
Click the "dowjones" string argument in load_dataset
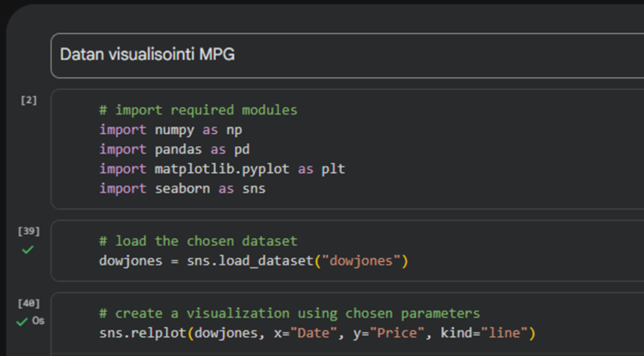click(360, 261)
